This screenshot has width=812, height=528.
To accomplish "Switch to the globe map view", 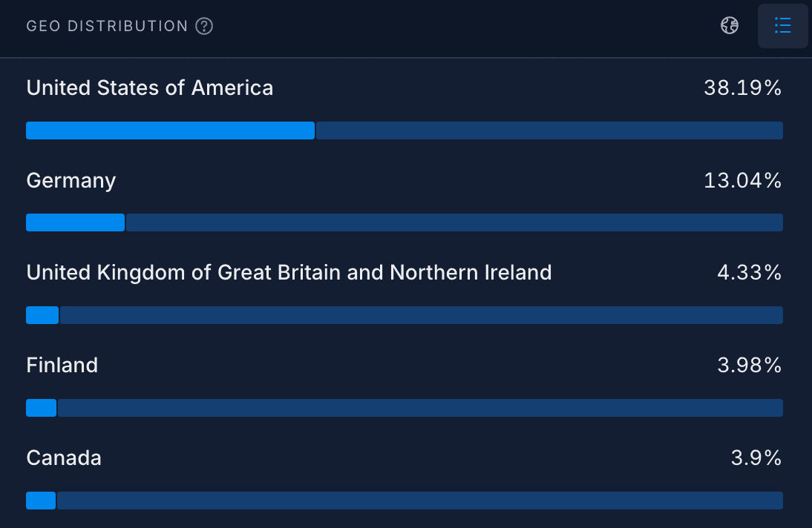I will (730, 26).
